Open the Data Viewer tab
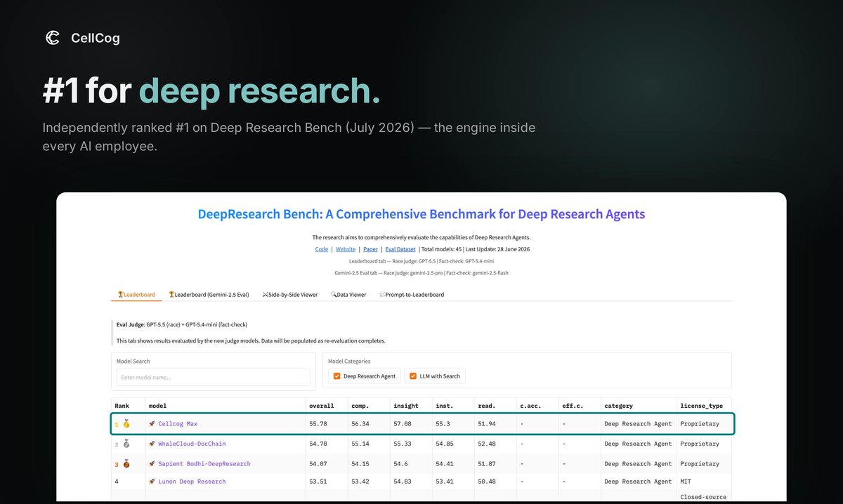The image size is (843, 504). point(348,295)
